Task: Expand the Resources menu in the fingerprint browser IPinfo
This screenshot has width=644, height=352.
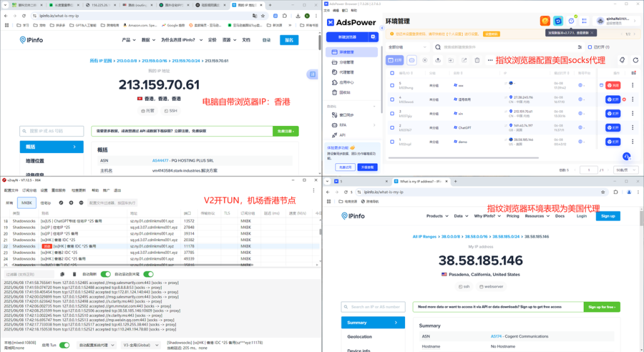Action: 537,216
